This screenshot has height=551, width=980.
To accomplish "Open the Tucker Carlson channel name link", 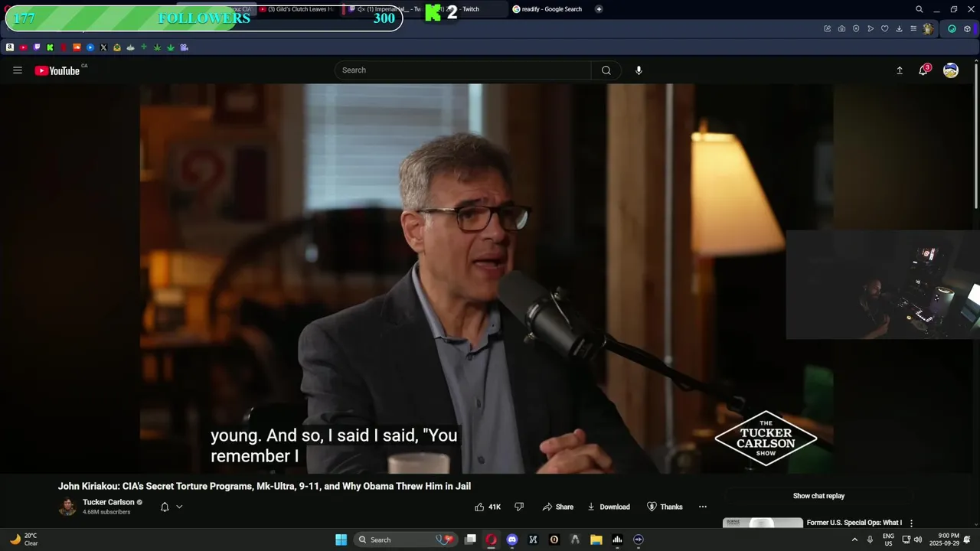I will point(108,502).
